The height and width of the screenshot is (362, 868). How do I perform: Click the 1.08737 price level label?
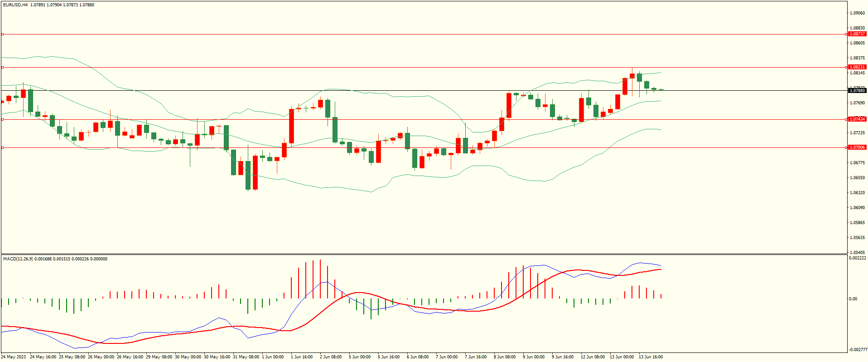857,34
